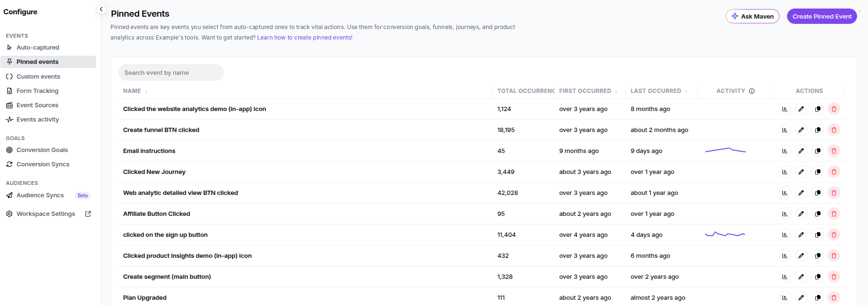The width and height of the screenshot is (868, 305).
Task: Edit the Affiliate Button Clicked event
Action: click(x=801, y=214)
